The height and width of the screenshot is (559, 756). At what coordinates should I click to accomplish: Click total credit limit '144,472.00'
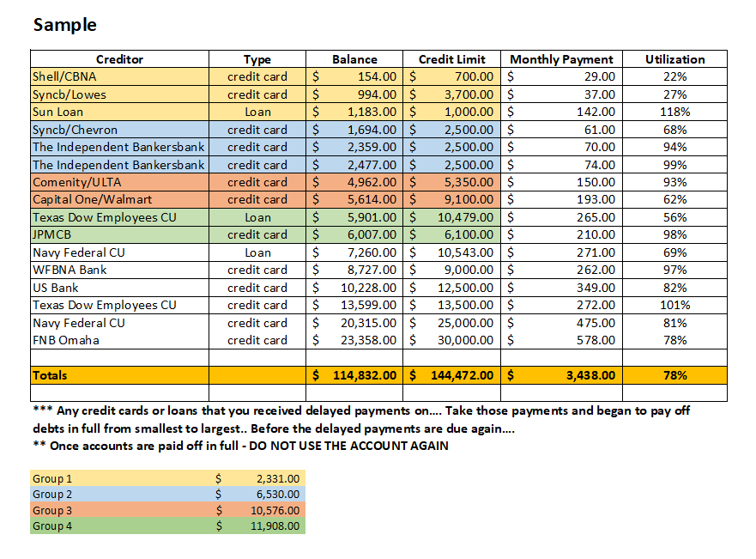(451, 375)
